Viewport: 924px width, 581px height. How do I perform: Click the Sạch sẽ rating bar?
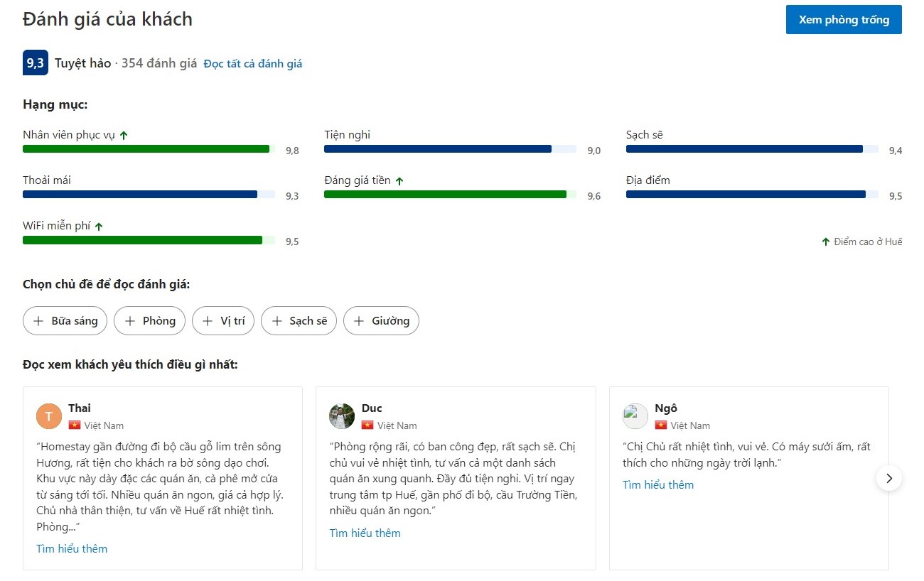(752, 149)
